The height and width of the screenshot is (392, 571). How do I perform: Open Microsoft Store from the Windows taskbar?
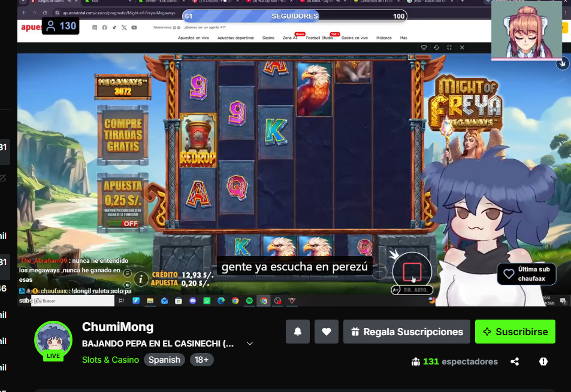tap(179, 300)
